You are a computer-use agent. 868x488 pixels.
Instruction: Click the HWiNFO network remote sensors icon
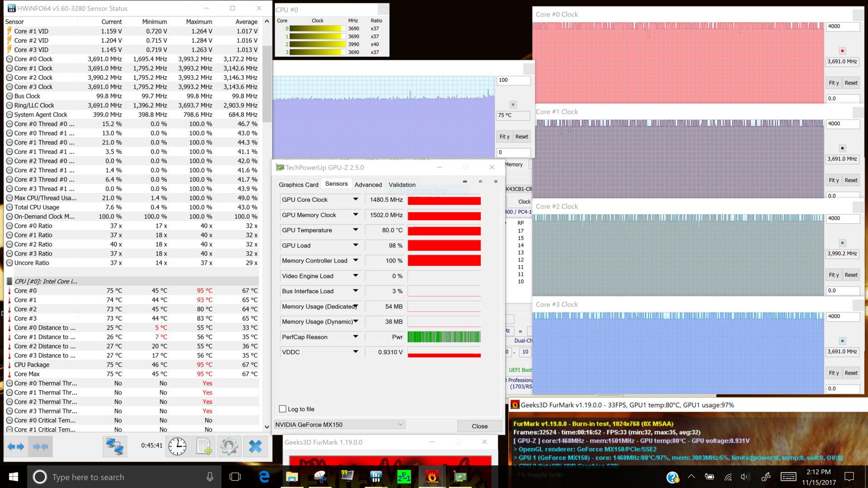pyautogui.click(x=114, y=447)
